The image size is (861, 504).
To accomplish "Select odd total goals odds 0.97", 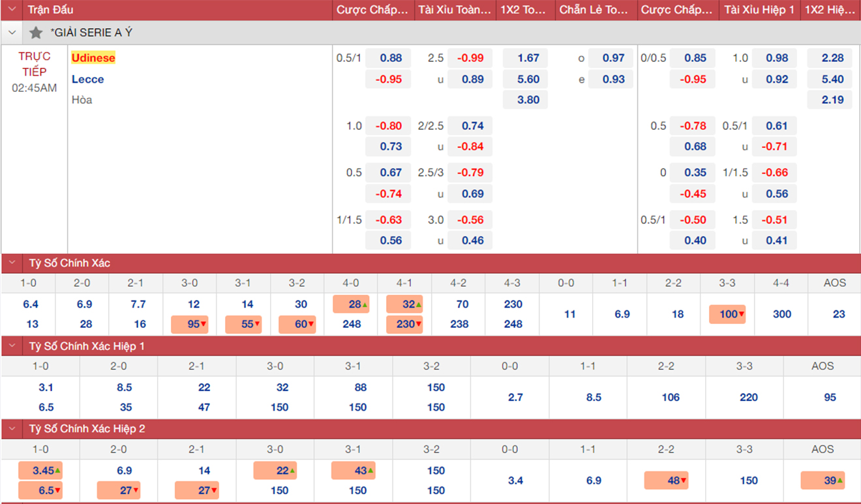I will pyautogui.click(x=611, y=58).
